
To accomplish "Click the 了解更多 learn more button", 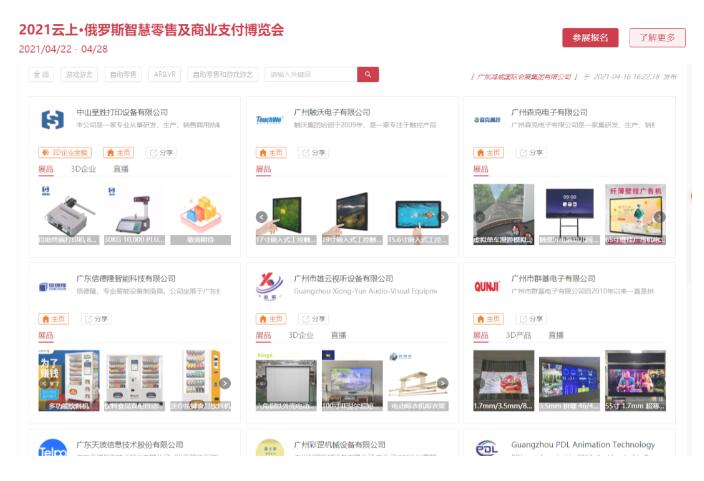I will coord(657,38).
